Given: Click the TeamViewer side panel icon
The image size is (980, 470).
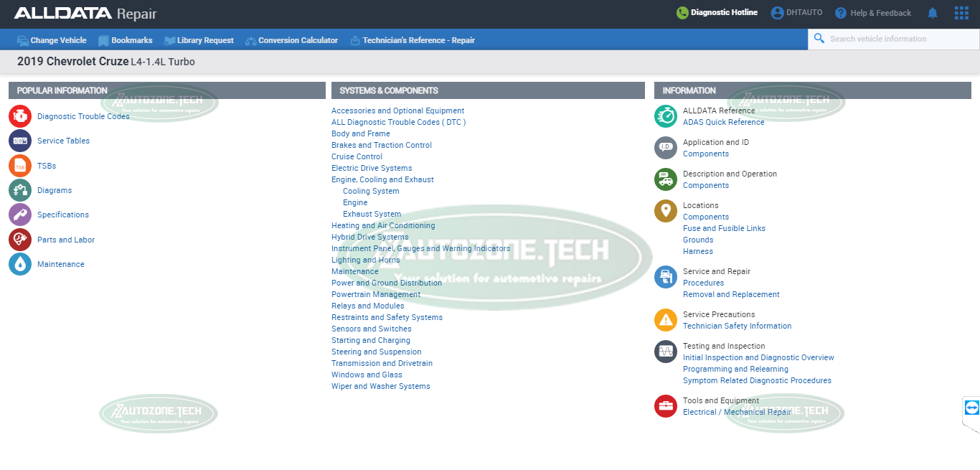Looking at the screenshot, I should (x=971, y=408).
